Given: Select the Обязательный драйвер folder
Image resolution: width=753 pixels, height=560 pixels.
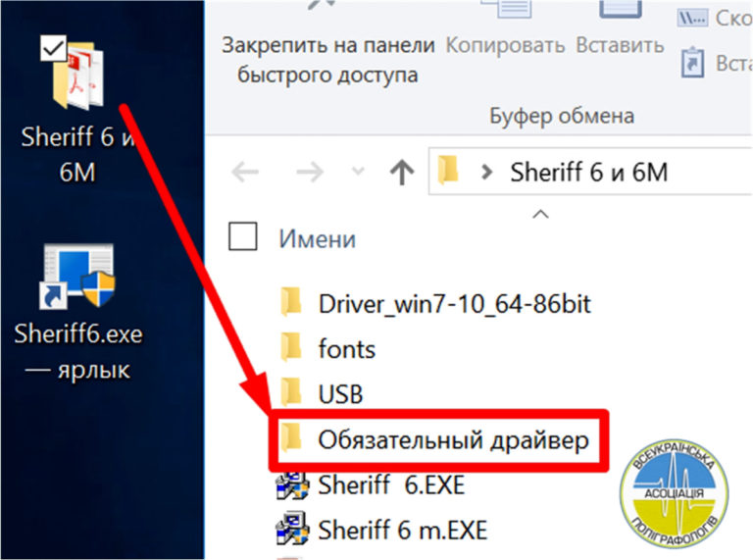Looking at the screenshot, I should click(452, 440).
